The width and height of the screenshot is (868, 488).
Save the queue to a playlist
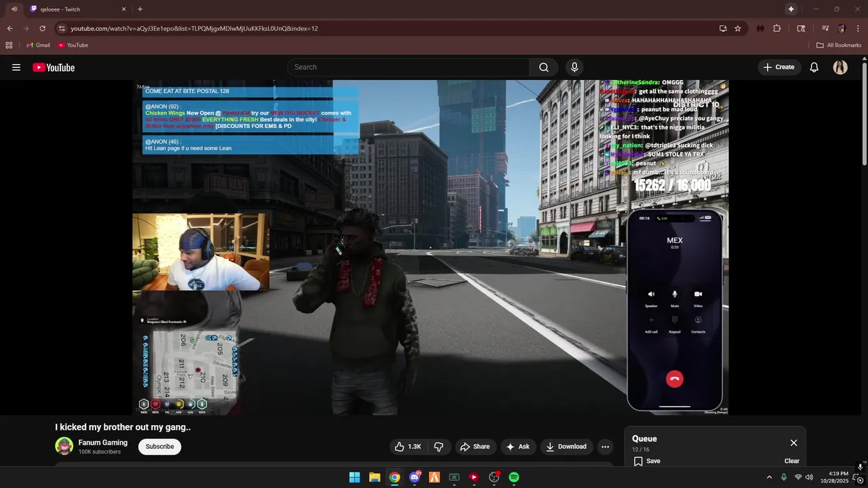(x=647, y=461)
